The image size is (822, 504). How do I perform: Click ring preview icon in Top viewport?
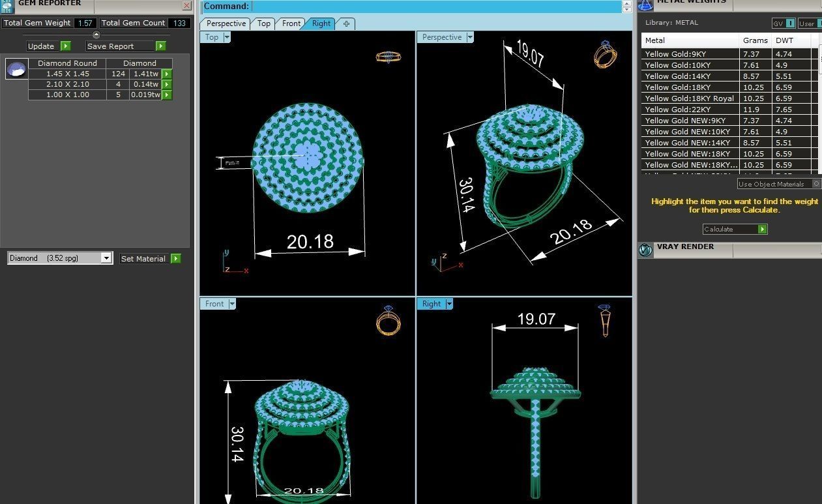pyautogui.click(x=389, y=57)
